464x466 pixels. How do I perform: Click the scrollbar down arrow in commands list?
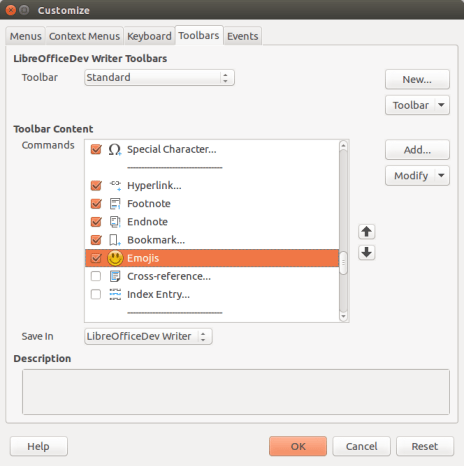(343, 316)
